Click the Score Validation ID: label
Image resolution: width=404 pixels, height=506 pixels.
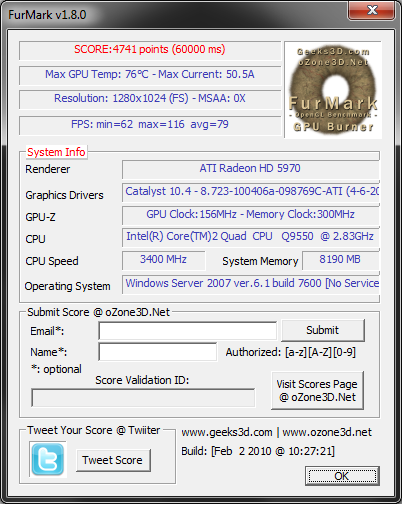142,380
